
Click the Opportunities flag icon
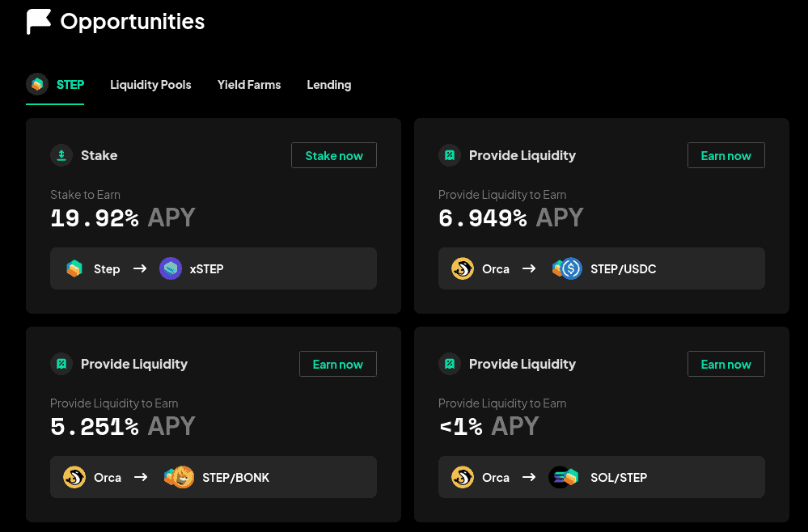tap(39, 22)
